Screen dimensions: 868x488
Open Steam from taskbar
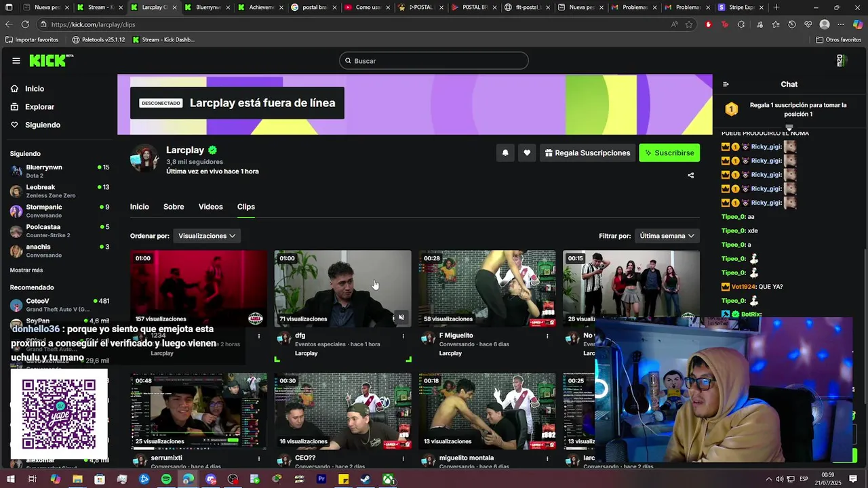[366, 479]
